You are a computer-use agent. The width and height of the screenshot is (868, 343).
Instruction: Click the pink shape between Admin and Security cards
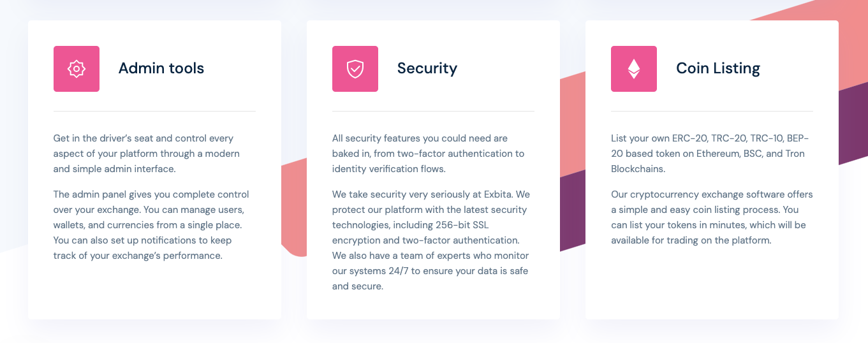294,210
